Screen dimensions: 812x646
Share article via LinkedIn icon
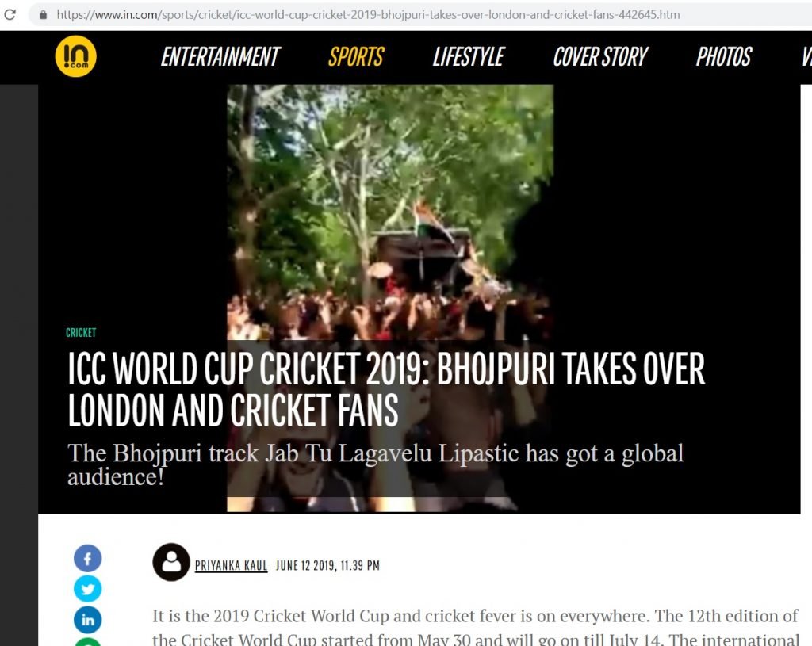[x=87, y=620]
